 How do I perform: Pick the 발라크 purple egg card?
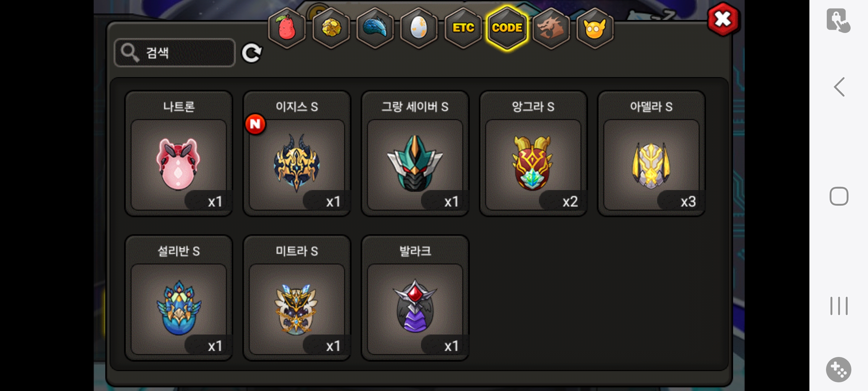click(415, 298)
